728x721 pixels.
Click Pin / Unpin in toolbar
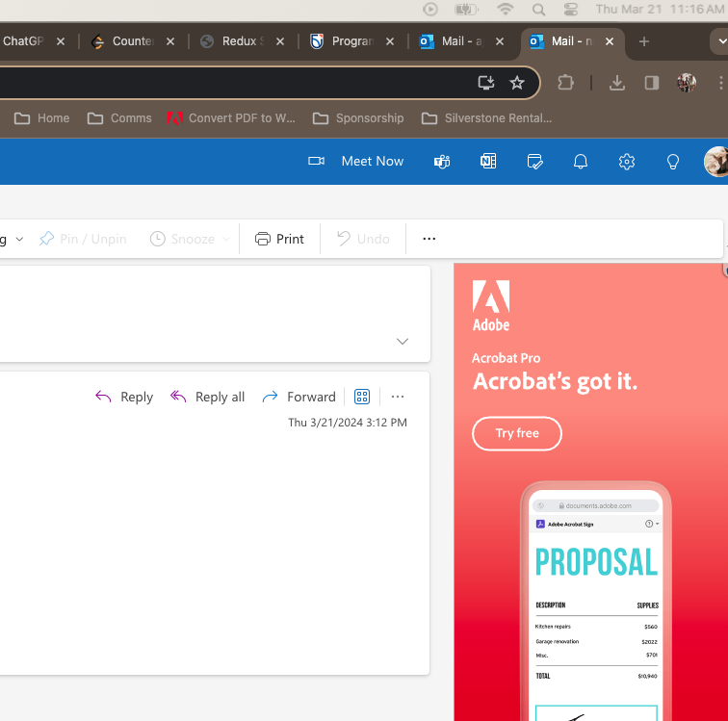83,239
